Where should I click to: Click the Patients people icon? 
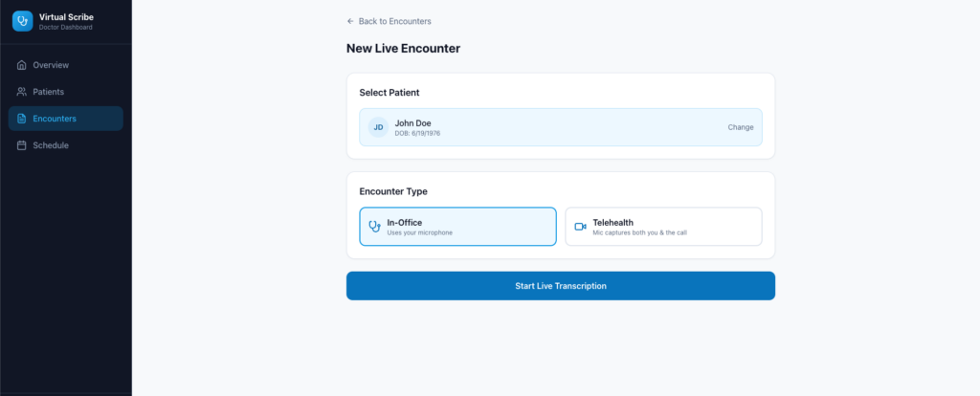[x=22, y=92]
